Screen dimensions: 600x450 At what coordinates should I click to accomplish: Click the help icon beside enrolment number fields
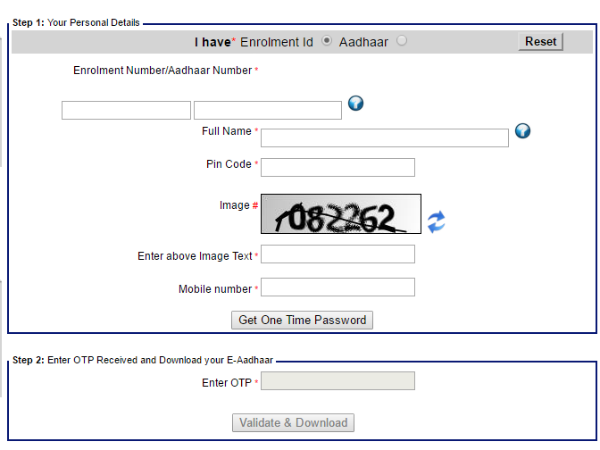tap(355, 104)
